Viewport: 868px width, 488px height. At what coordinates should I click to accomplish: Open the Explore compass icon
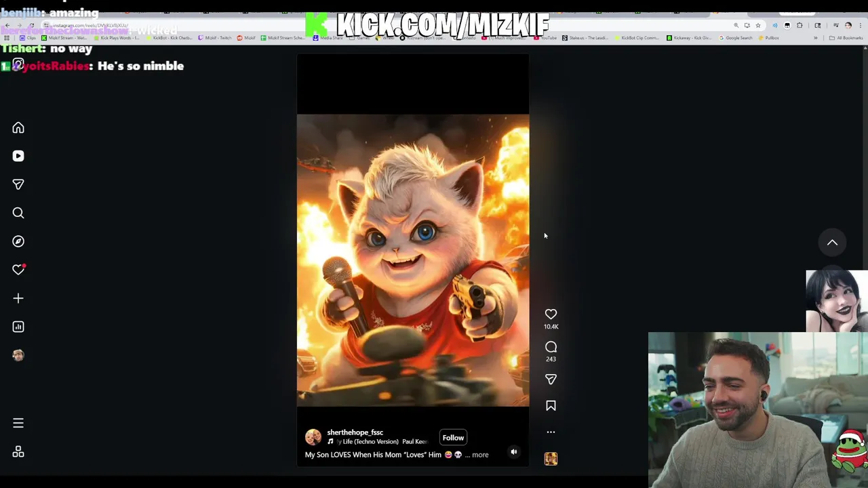18,241
